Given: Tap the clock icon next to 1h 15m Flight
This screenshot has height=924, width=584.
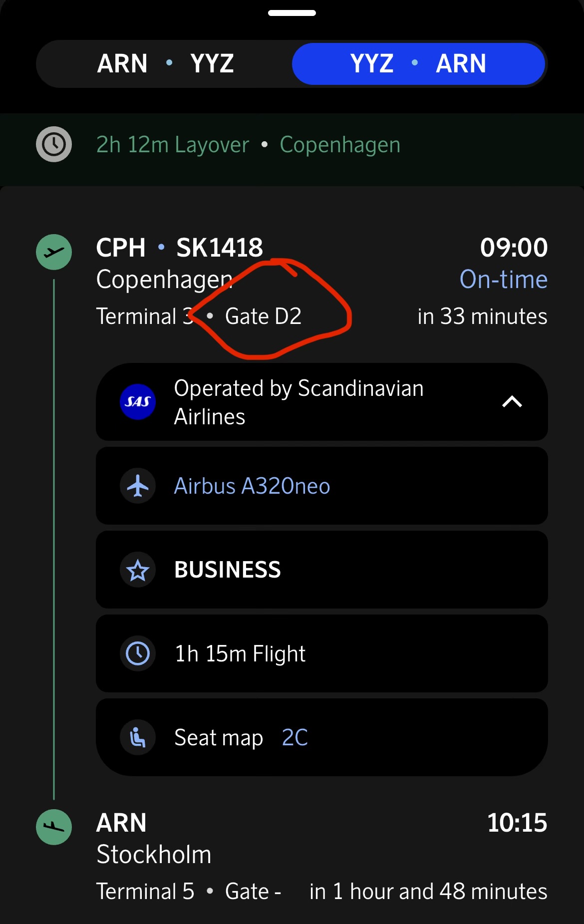Looking at the screenshot, I should [138, 653].
